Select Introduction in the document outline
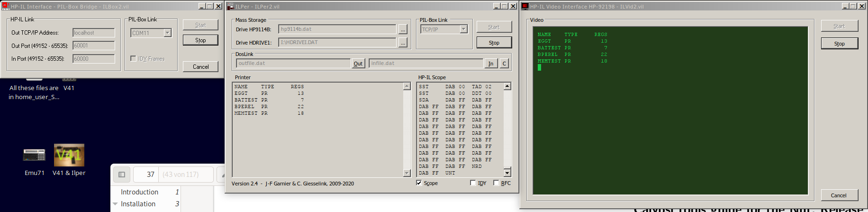This screenshot has width=868, height=212. 139,192
